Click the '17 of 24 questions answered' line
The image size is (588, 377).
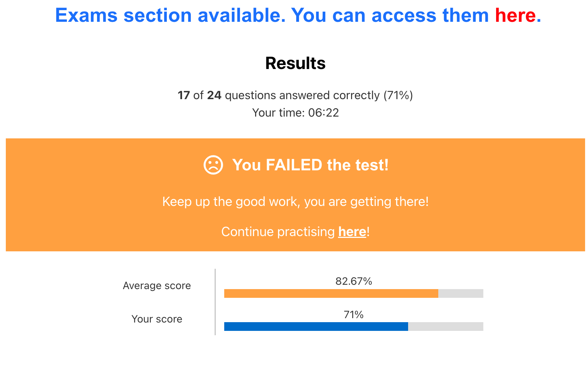(x=276, y=95)
